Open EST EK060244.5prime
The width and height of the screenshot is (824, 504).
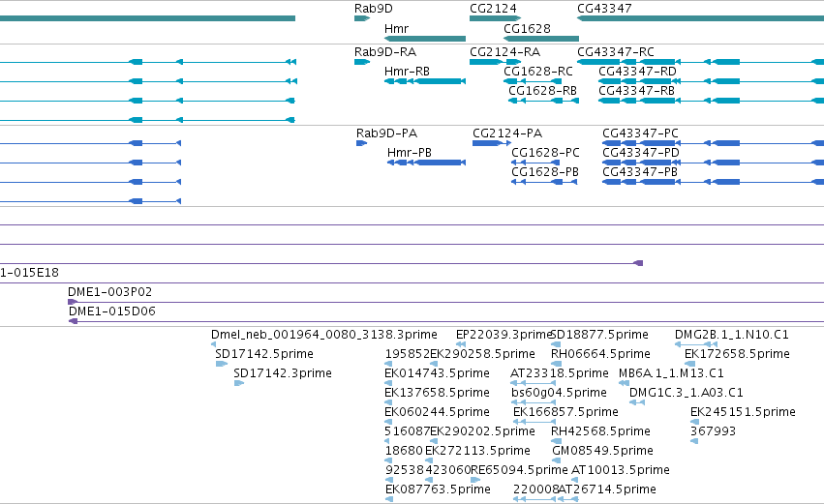point(437,412)
